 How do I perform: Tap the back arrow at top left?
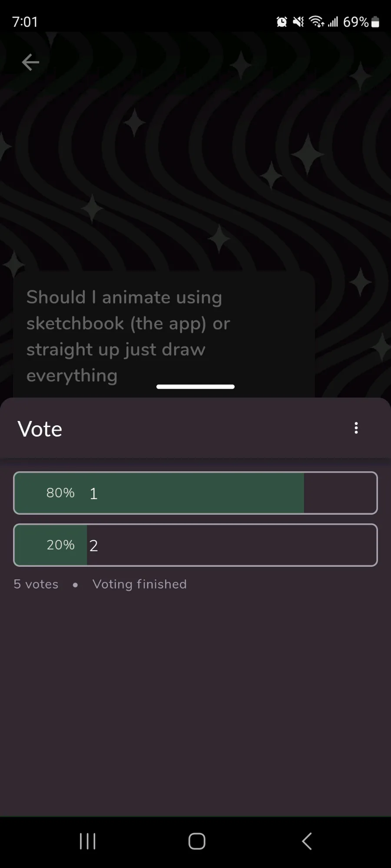(30, 62)
